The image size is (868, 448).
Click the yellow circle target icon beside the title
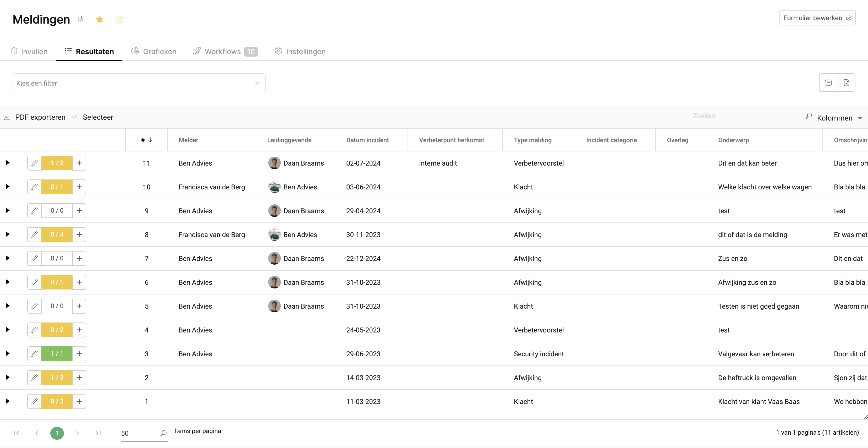coord(120,19)
